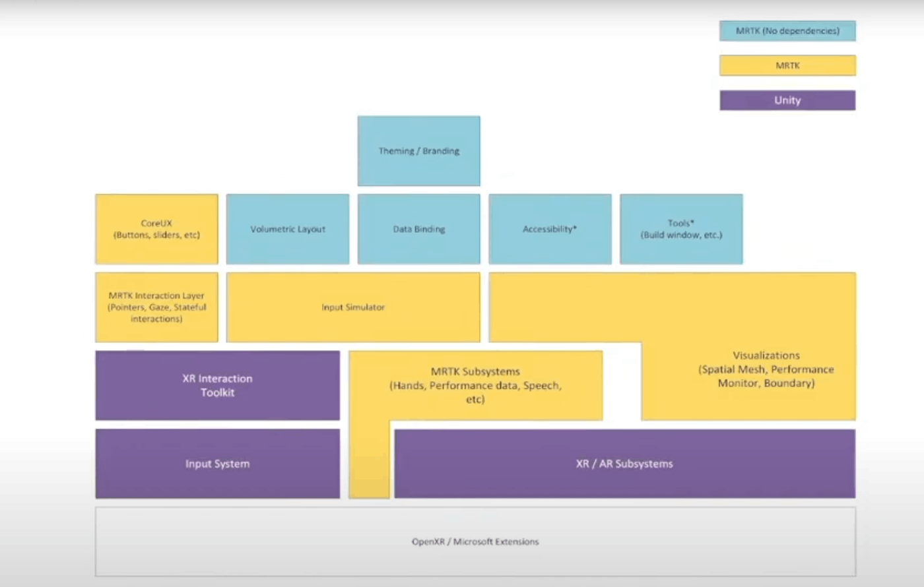924x587 pixels.
Task: Select the Data Binding block
Action: pos(418,229)
